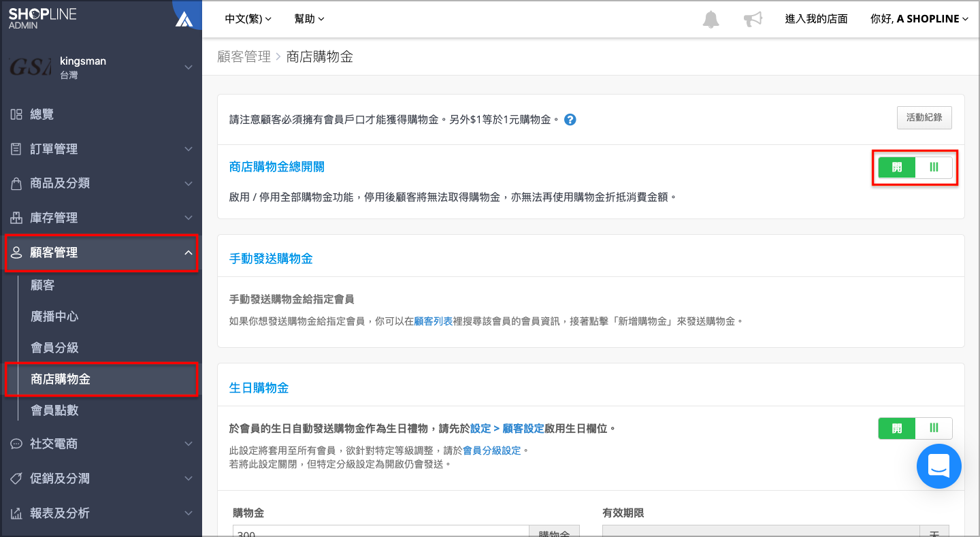Click the 購物金 amount input field
The image size is (980, 537).
[x=381, y=531]
